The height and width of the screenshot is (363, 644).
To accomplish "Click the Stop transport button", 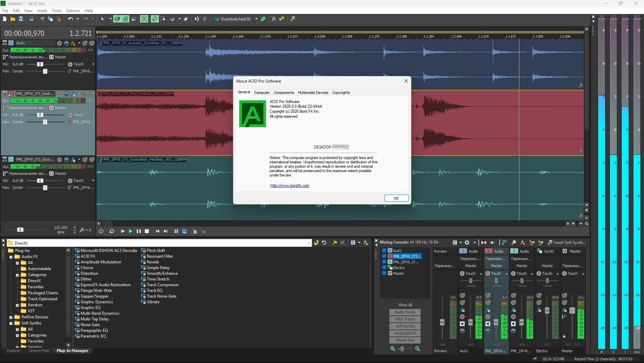I will click(x=147, y=231).
